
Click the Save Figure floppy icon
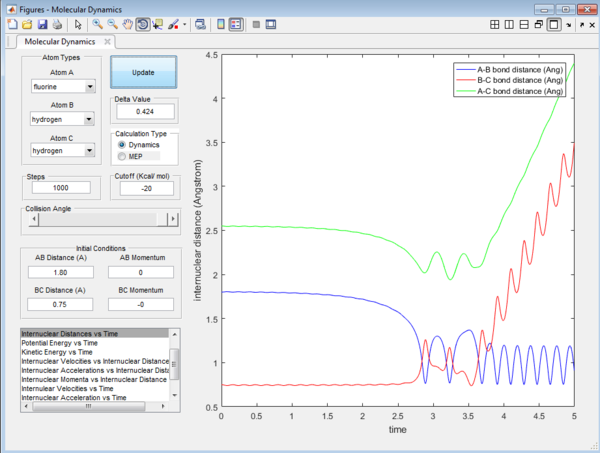(x=42, y=23)
